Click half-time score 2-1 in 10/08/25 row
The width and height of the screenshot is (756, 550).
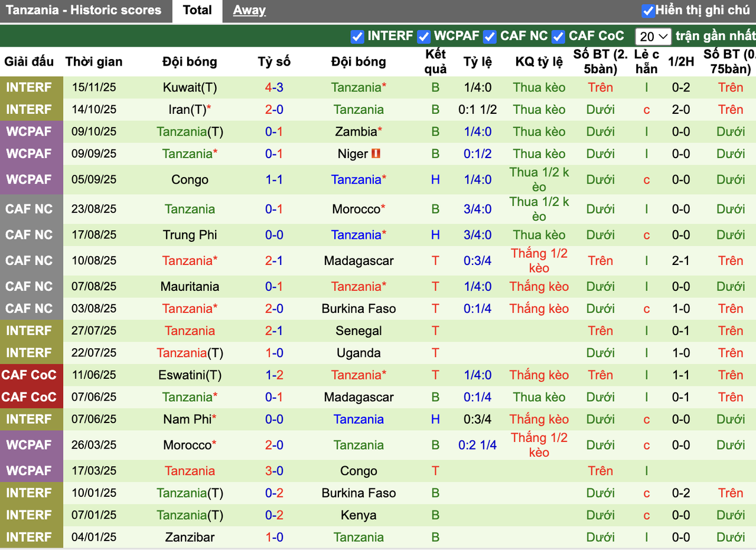click(681, 261)
